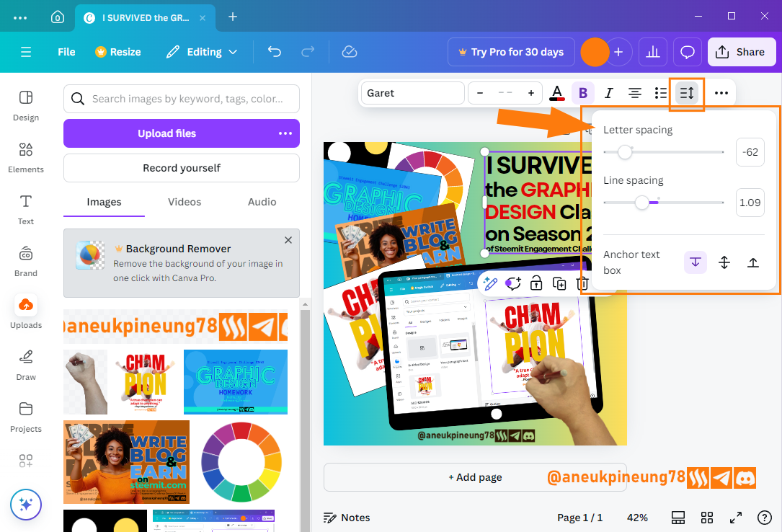Open the Projects panel

(26, 417)
